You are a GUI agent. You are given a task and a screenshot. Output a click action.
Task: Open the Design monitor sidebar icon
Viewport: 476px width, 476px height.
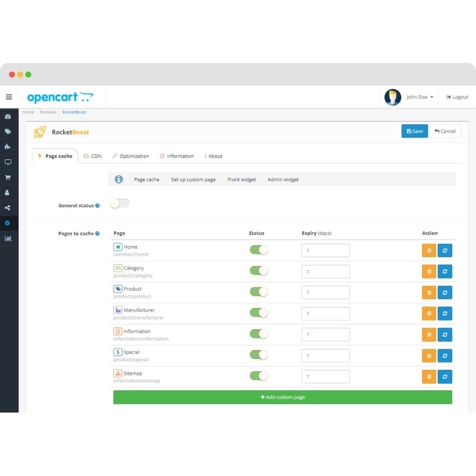tap(8, 162)
